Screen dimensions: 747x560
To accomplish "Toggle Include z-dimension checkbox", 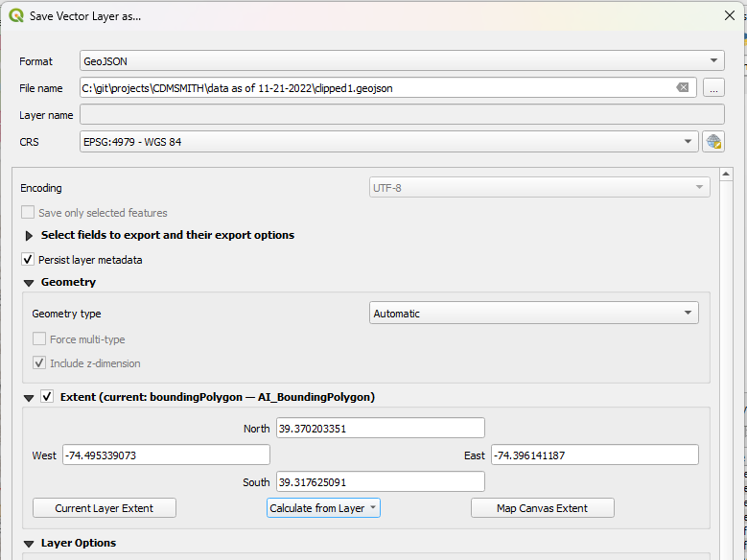I will click(39, 362).
